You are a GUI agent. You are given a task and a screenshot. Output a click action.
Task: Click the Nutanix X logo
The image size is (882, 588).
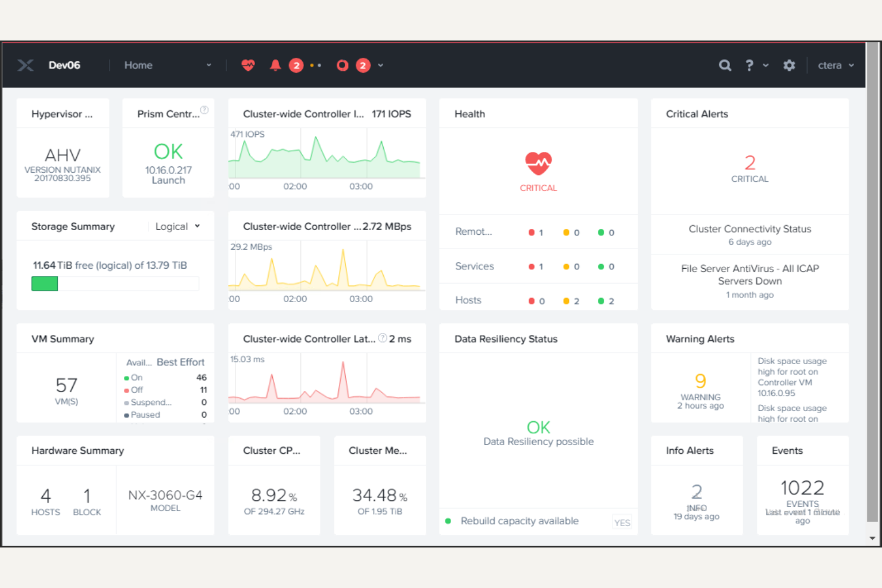point(25,65)
